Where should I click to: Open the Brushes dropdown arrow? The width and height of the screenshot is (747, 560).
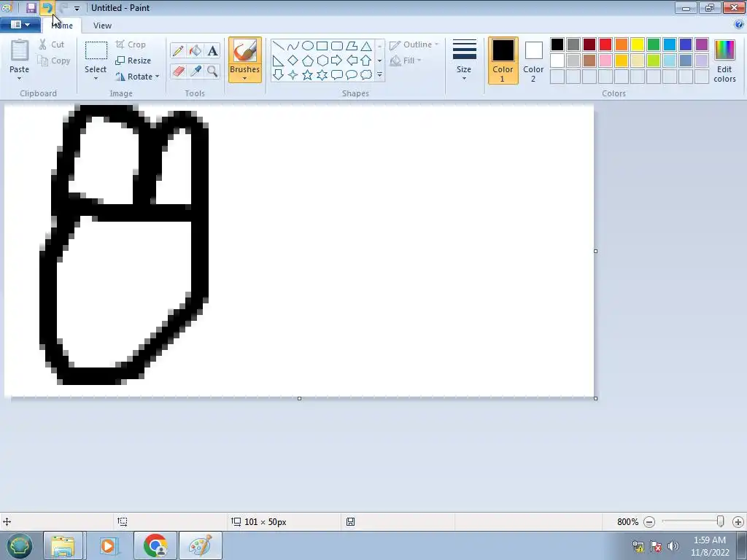click(245, 79)
